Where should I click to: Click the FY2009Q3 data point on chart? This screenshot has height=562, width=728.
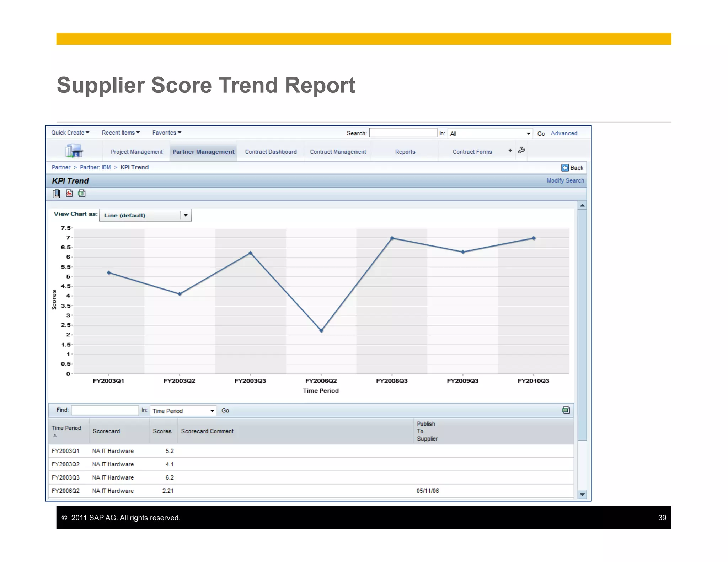coord(463,252)
